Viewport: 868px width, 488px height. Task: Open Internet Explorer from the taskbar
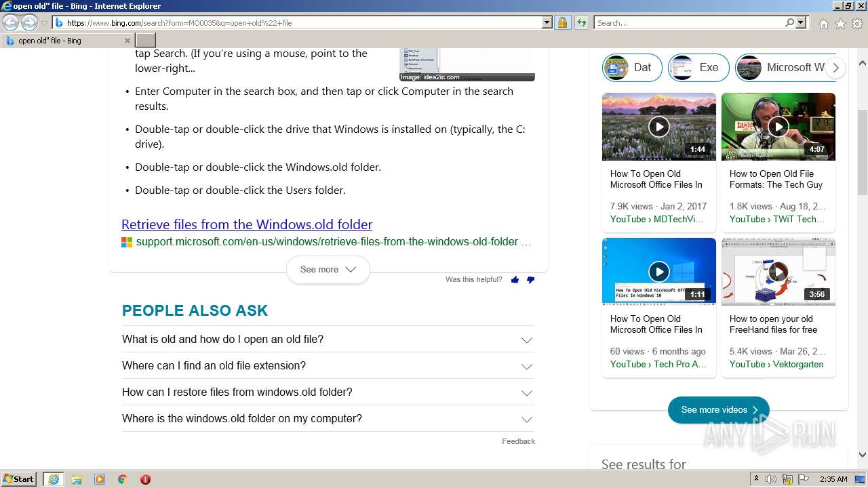click(x=53, y=479)
